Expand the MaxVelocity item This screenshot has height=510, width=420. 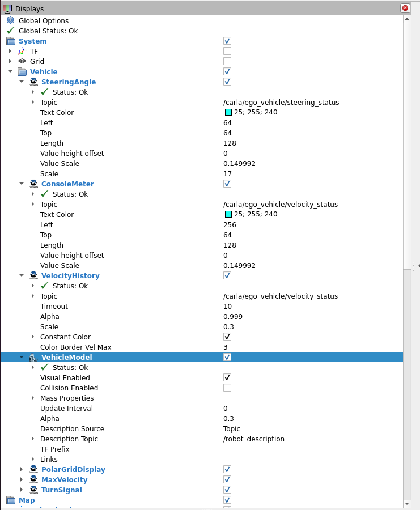pyautogui.click(x=22, y=479)
